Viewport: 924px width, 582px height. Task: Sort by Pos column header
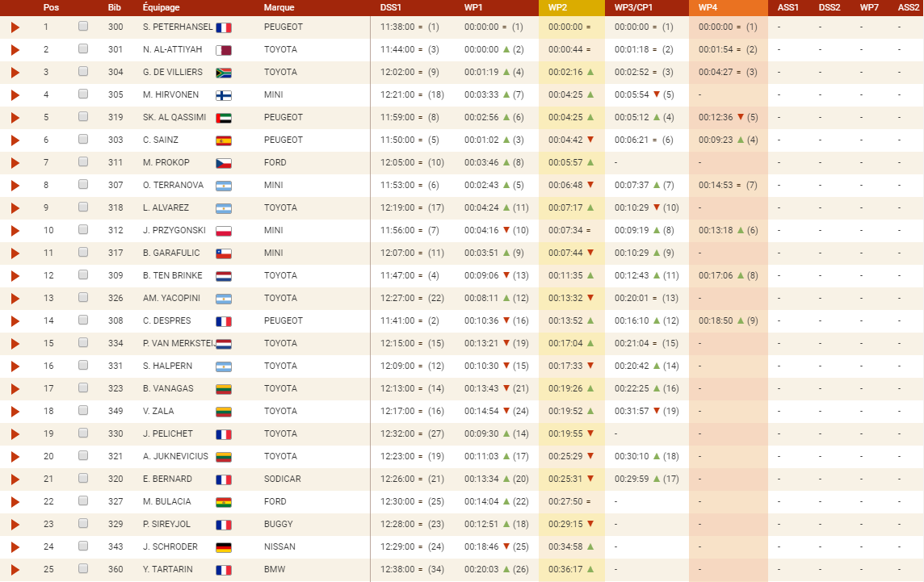(x=51, y=7)
